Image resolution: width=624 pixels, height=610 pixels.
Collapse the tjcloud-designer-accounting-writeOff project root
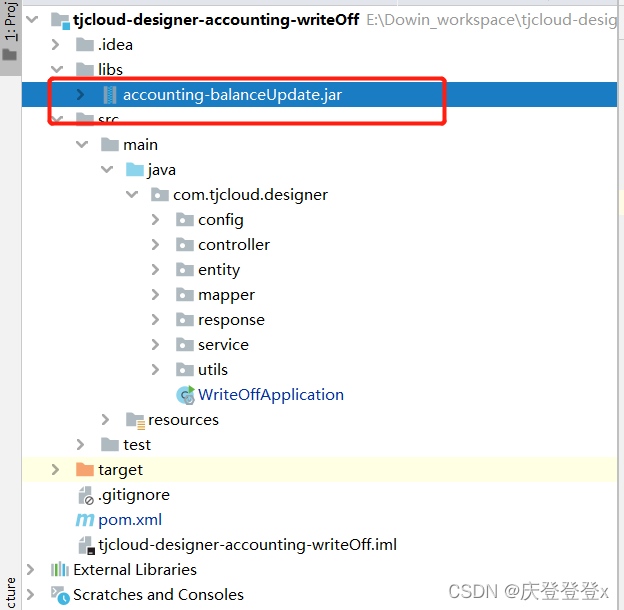coord(32,19)
